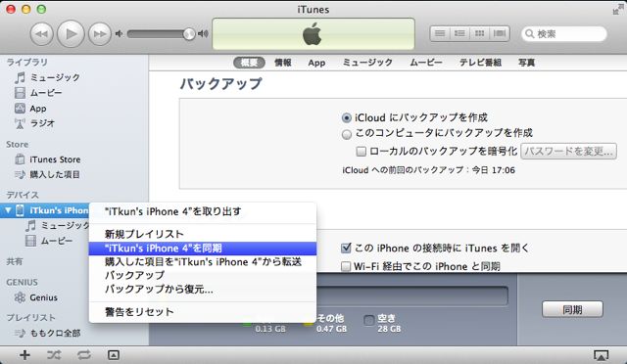627x364 pixels.
Task: Choose 警告をリセット menu item
Action: 203,312
